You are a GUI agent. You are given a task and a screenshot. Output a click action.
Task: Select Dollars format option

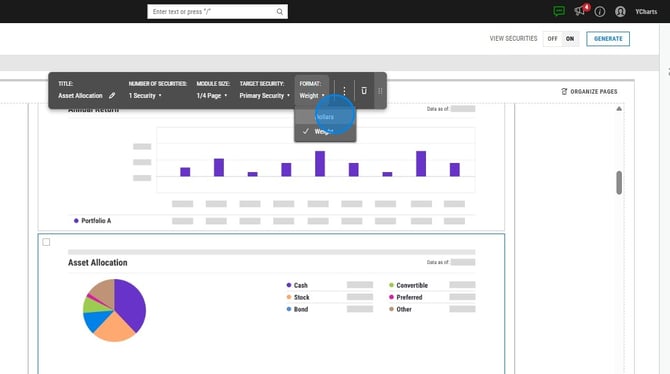click(325, 117)
